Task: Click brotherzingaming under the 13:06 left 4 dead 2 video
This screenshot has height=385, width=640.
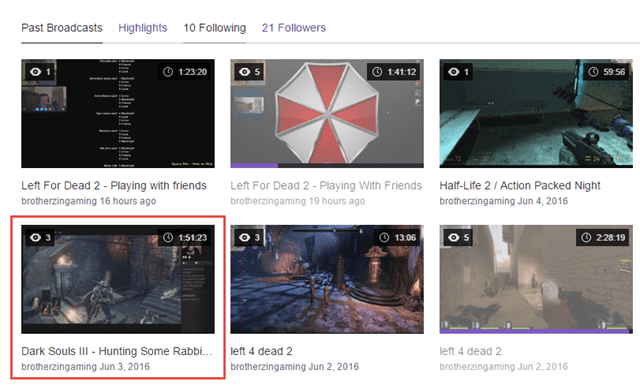Action: coord(268,367)
